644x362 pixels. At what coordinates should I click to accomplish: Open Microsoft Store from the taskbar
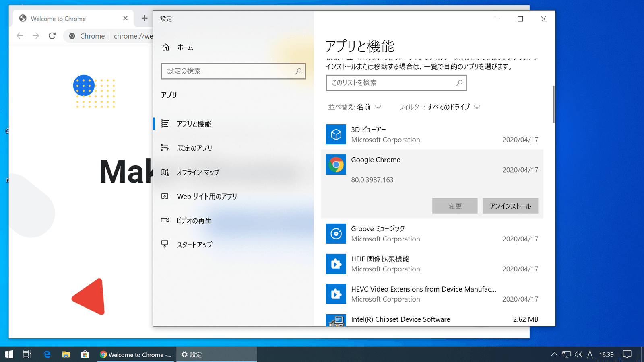[x=85, y=354]
